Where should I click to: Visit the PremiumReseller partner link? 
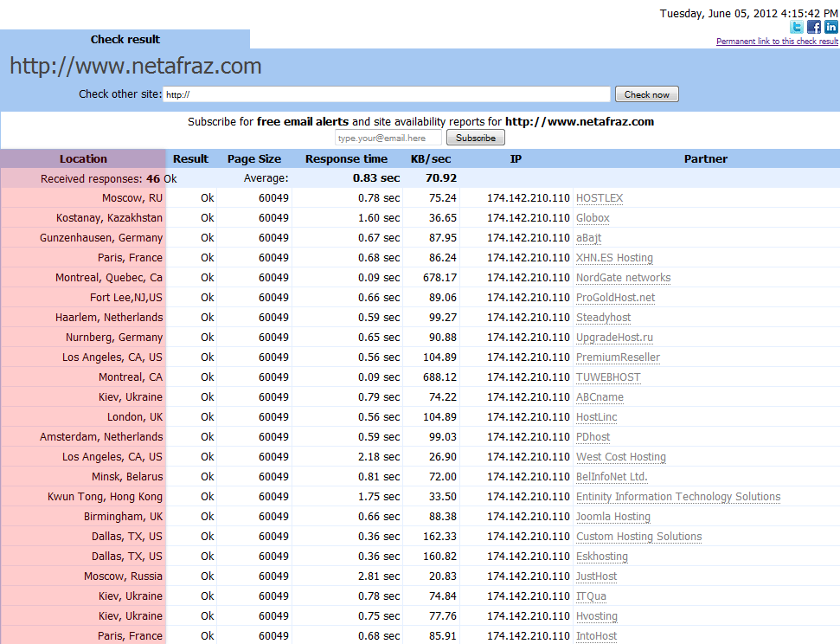coord(618,357)
